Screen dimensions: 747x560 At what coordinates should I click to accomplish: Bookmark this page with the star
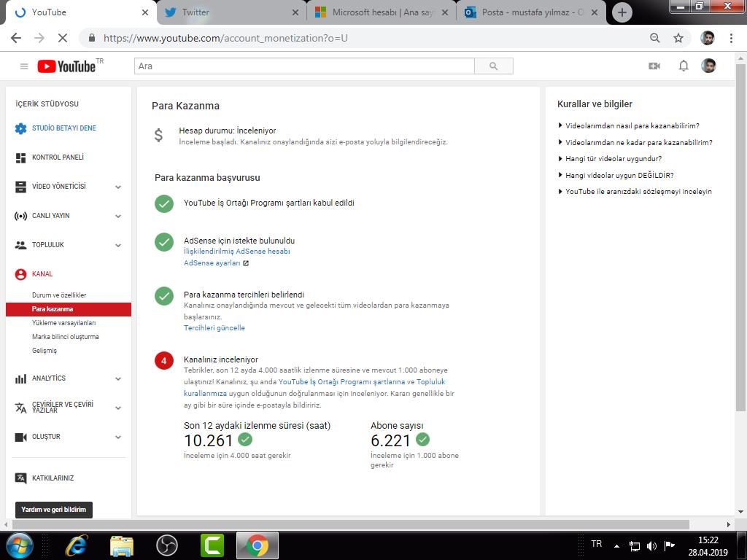coord(678,38)
